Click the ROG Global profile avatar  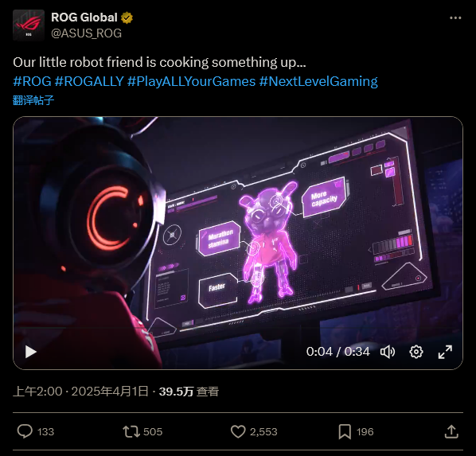(29, 25)
